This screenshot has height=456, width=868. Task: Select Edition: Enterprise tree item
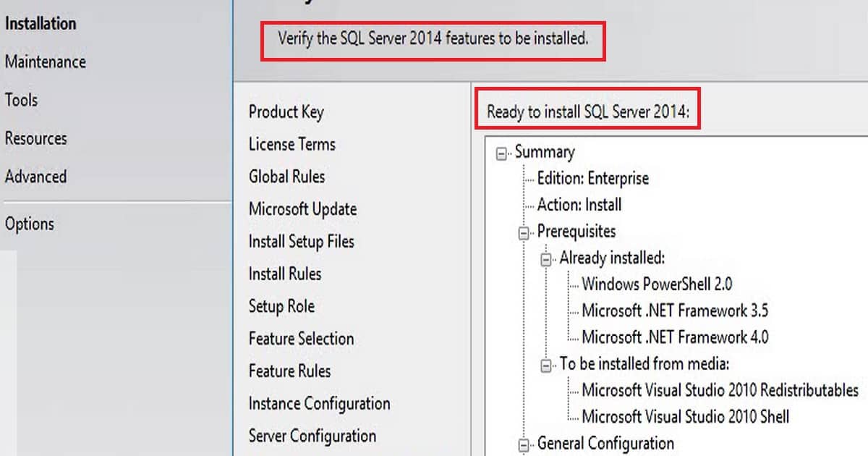pos(593,179)
